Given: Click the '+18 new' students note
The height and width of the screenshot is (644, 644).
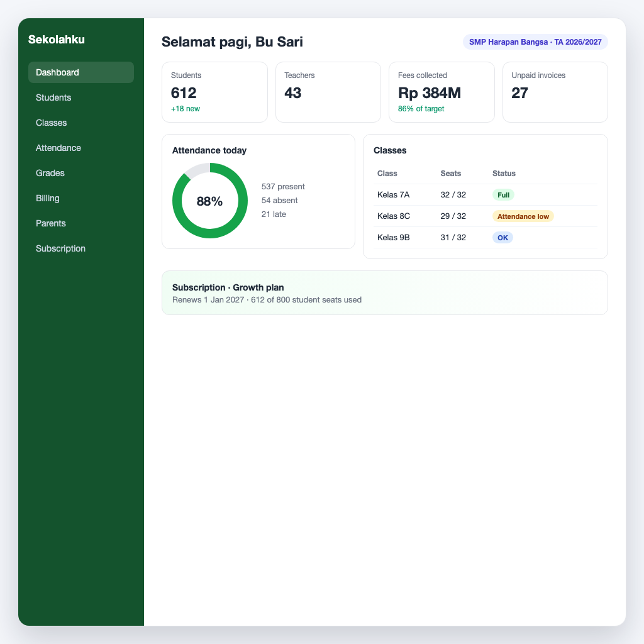Looking at the screenshot, I should pos(186,109).
